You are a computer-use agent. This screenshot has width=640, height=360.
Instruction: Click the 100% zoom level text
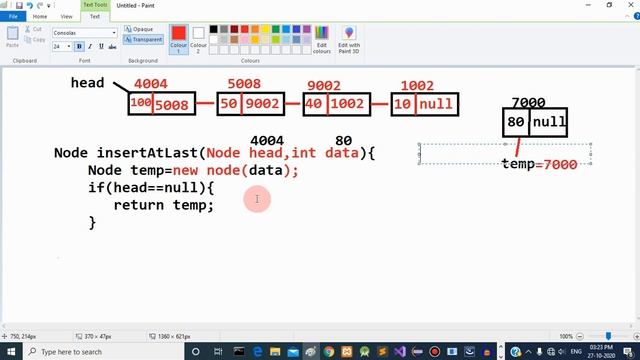pos(566,336)
